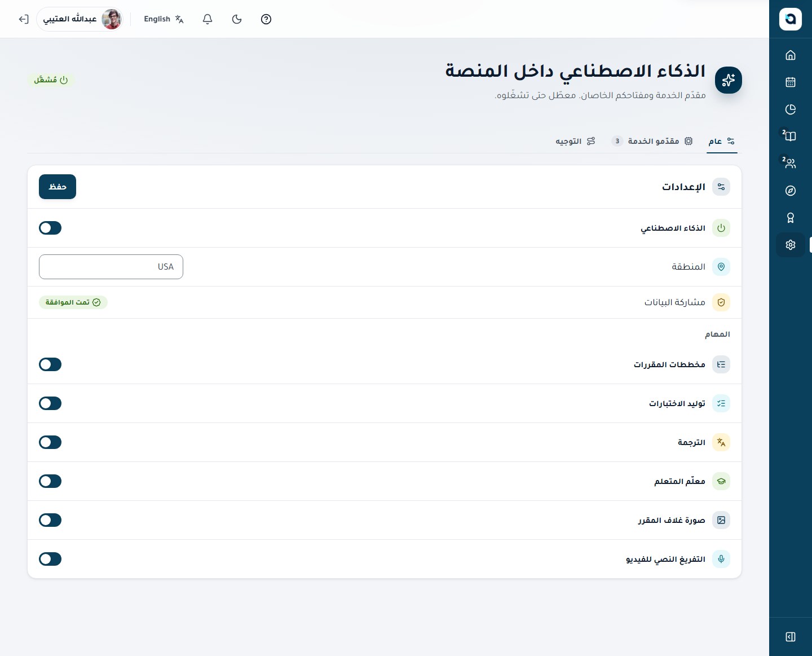
Task: Click the checklist icon beside توليد الاختبارات
Action: coord(721,403)
